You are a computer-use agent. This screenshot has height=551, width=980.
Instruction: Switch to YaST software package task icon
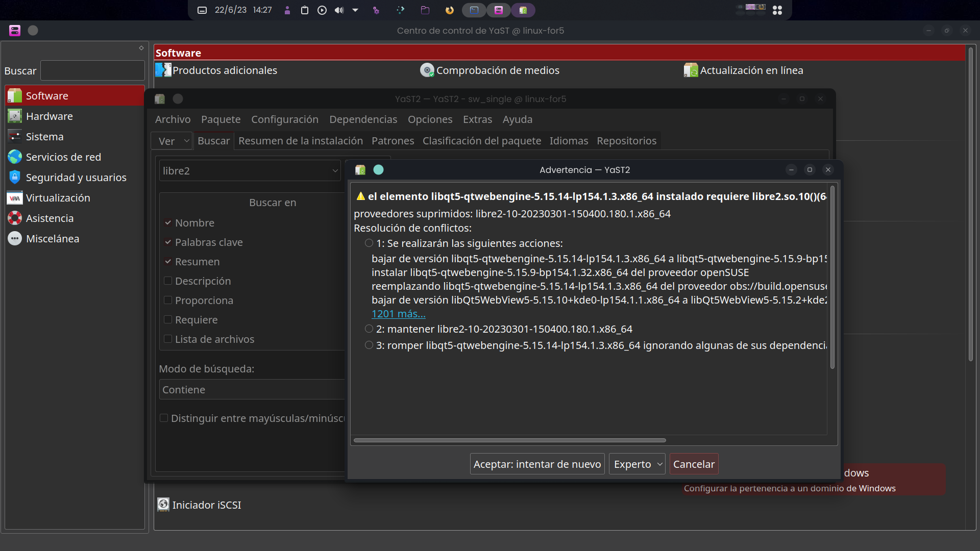[523, 10]
